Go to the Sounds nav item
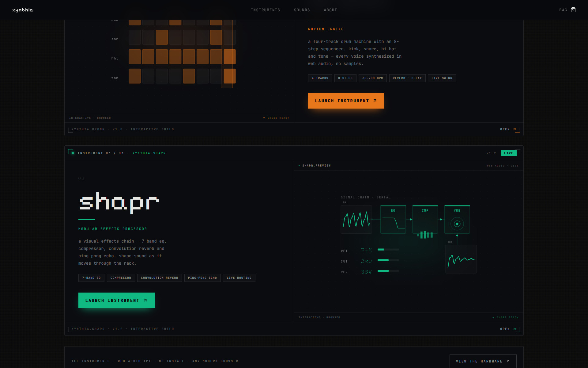Image resolution: width=588 pixels, height=368 pixels. point(302,10)
